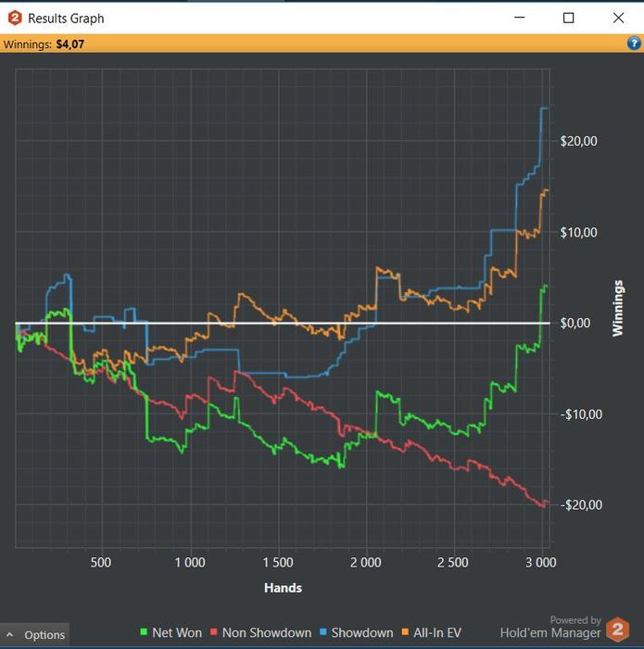The width and height of the screenshot is (644, 649).
Task: Click the Showdown legend label
Action: point(362,632)
